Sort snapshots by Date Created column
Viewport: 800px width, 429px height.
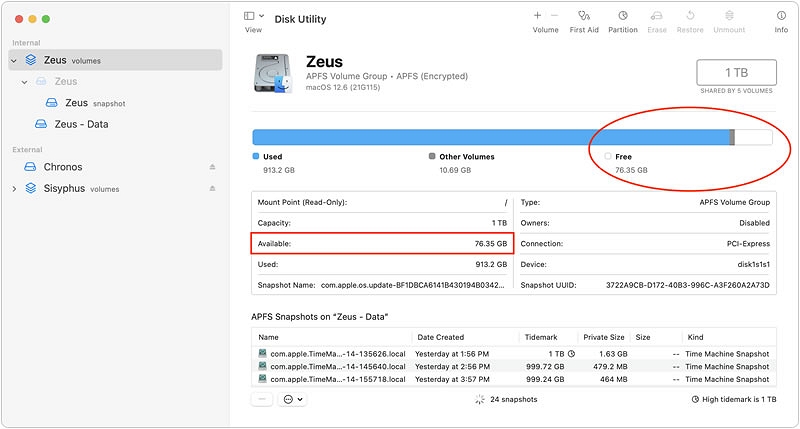coord(440,337)
